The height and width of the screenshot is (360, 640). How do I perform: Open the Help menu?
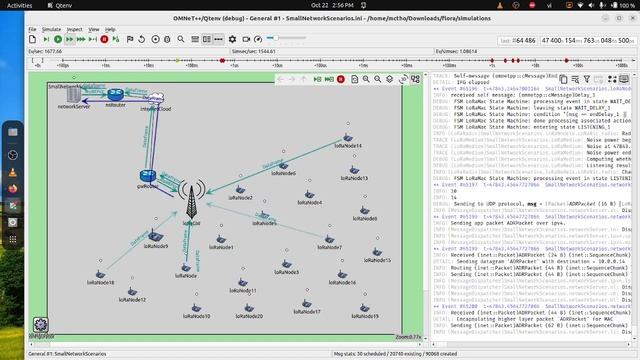coord(110,29)
